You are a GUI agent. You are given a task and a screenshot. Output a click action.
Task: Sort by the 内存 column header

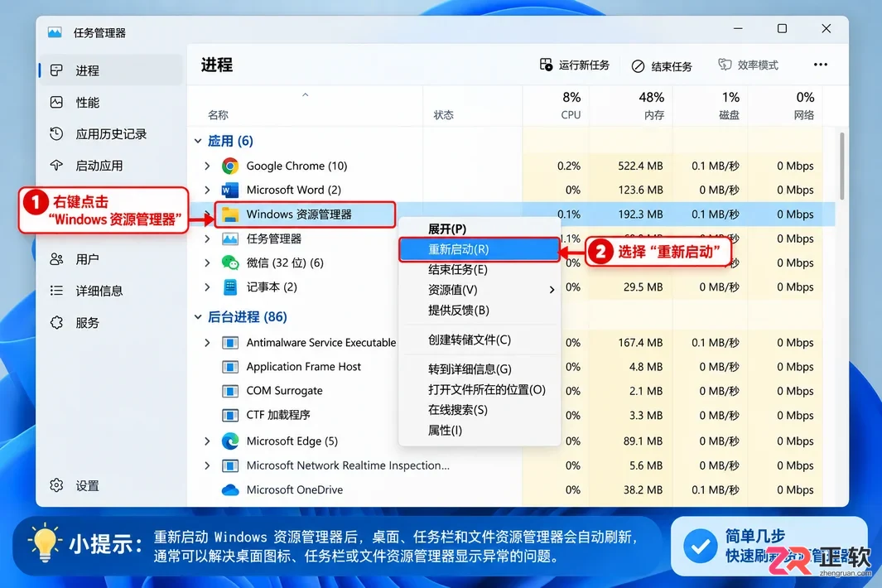point(654,115)
